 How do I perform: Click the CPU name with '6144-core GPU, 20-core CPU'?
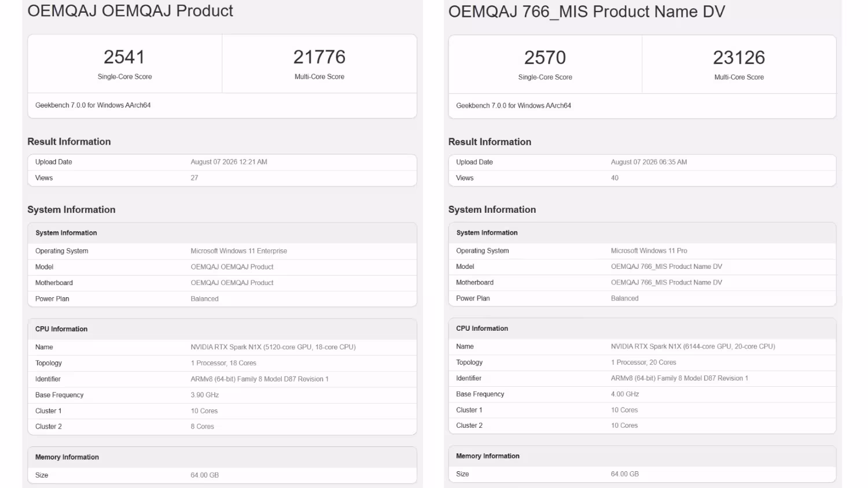pos(693,346)
